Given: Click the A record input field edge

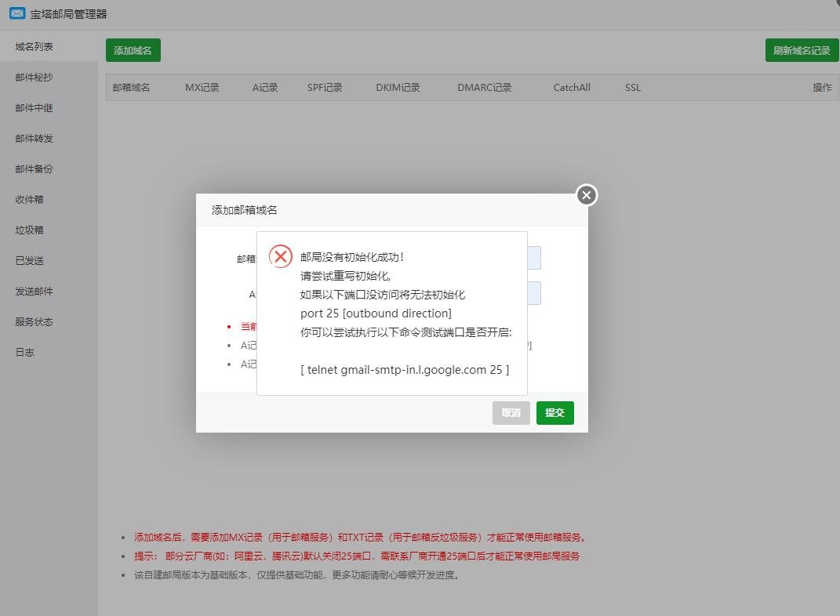Looking at the screenshot, I should pos(534,293).
